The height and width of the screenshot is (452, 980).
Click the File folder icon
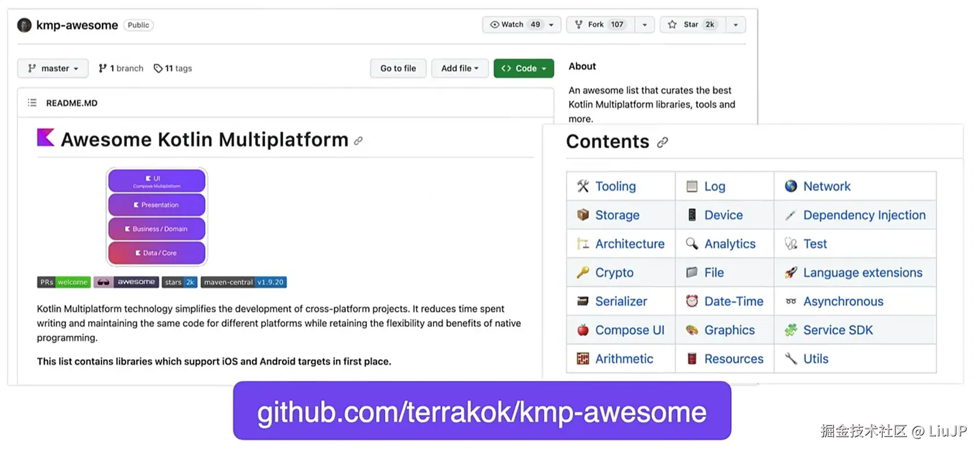pyautogui.click(x=692, y=272)
